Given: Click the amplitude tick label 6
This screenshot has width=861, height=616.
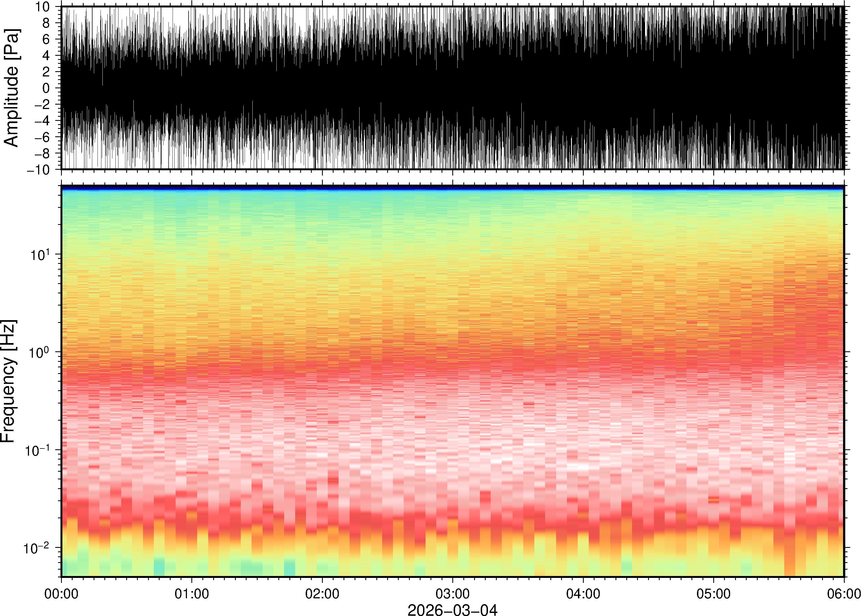Looking at the screenshot, I should (46, 39).
